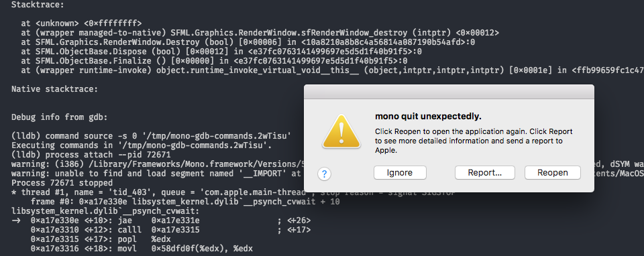Select the current-instruction arrow beside jae

click(15, 220)
